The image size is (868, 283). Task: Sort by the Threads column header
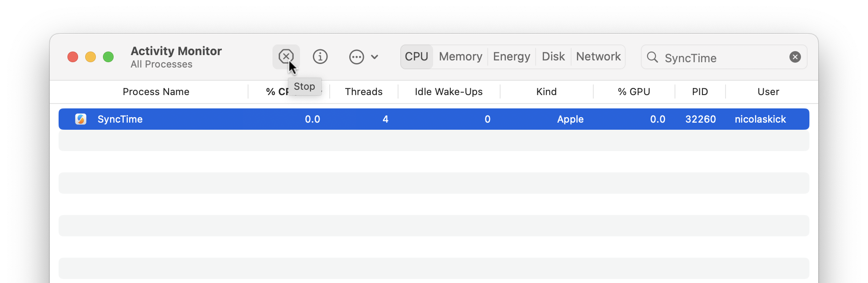(x=363, y=92)
